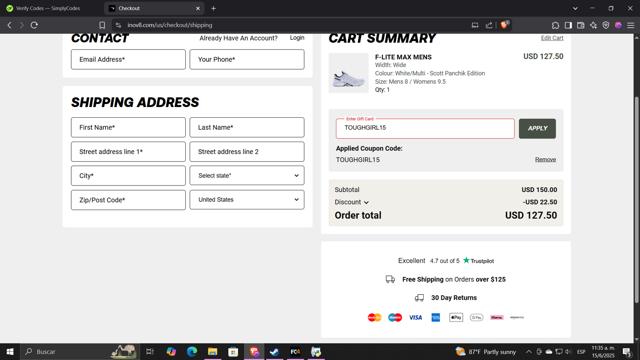Click the City field
640x360 pixels.
128,176
